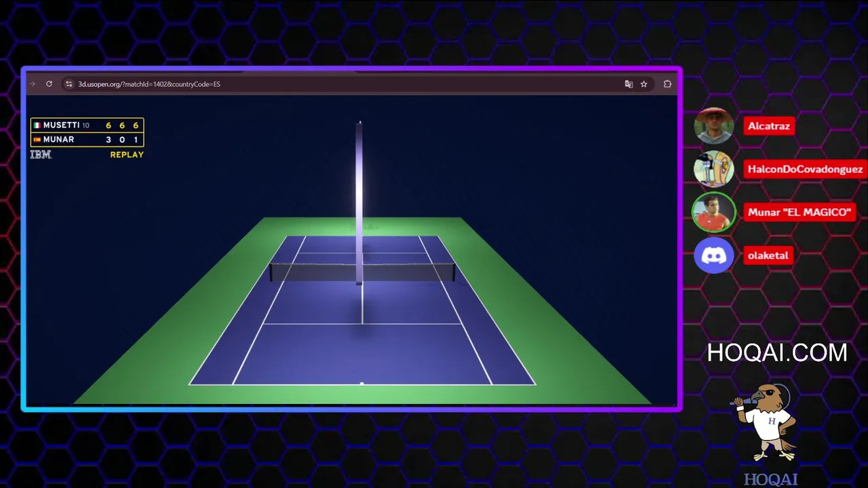Click the Munar "EL MAGICO" avatar
Viewport: 868px width, 488px height.
(714, 212)
